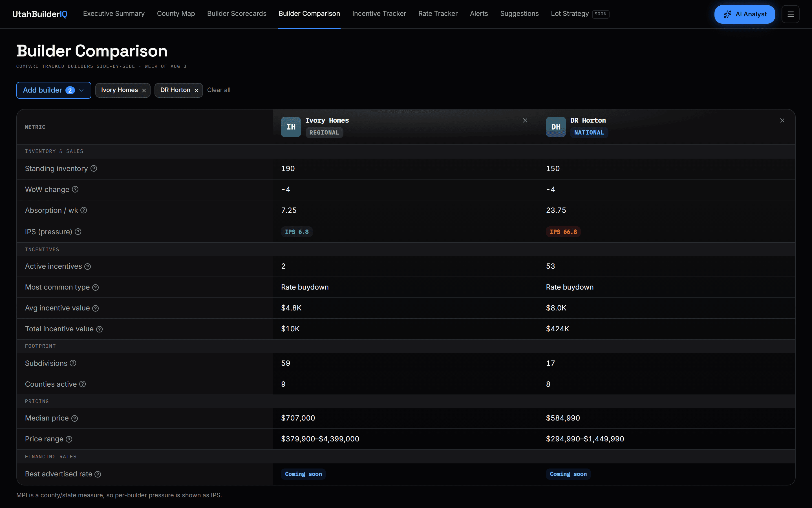The height and width of the screenshot is (508, 812).
Task: Click Best advertised rate help icon
Action: click(98, 474)
